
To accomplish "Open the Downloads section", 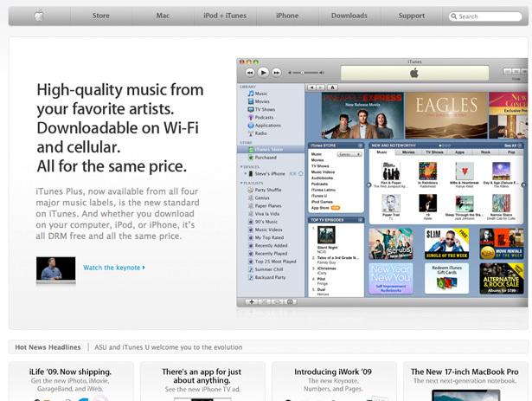I will point(349,16).
